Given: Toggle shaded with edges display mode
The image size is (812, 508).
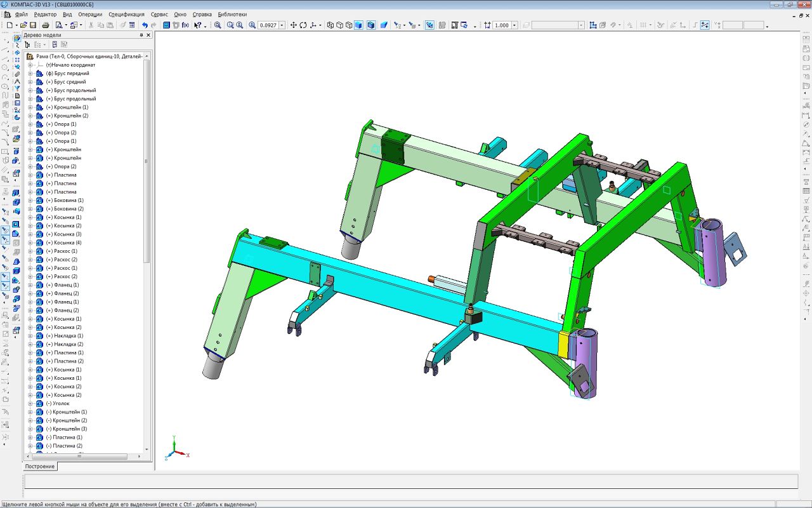Looking at the screenshot, I should point(371,25).
